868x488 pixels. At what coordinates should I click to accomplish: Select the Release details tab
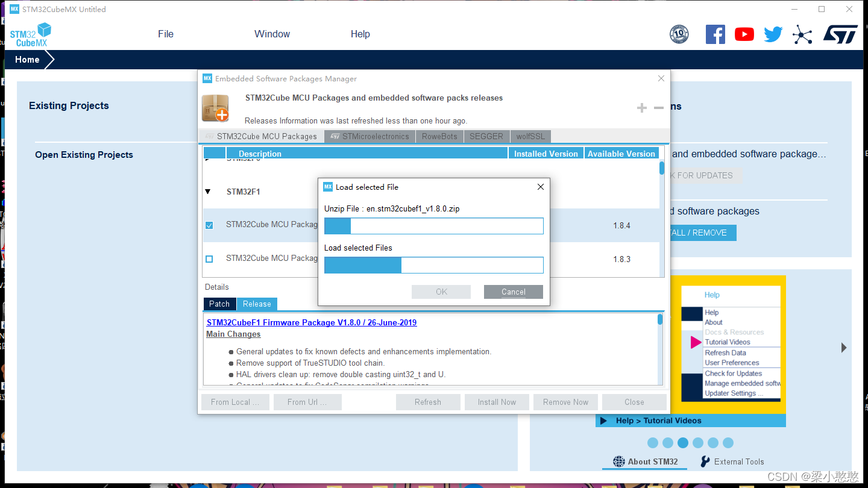coord(257,304)
